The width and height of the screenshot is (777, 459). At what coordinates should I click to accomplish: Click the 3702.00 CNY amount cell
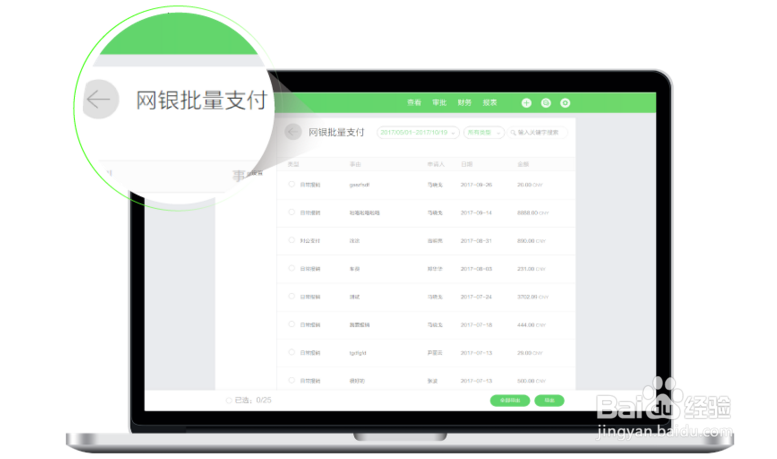point(533,297)
